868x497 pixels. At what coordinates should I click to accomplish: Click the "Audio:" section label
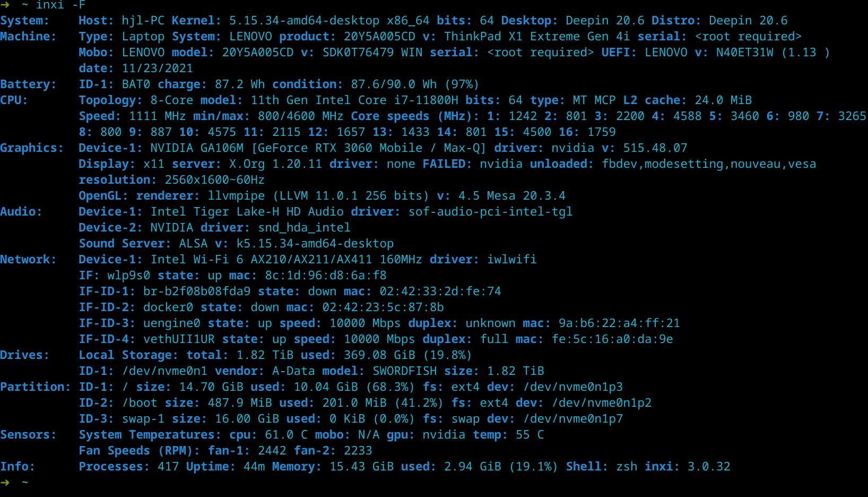coord(21,212)
